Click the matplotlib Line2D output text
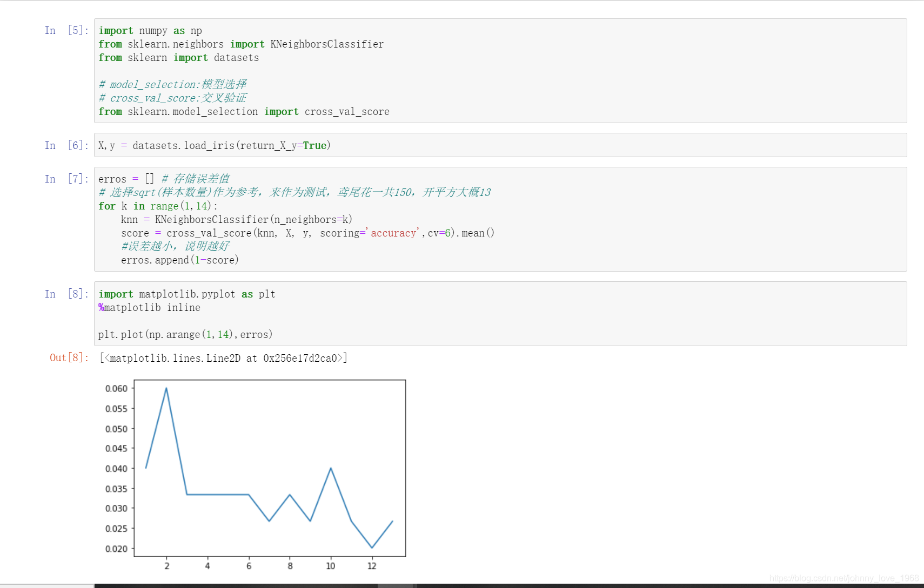 pos(223,358)
